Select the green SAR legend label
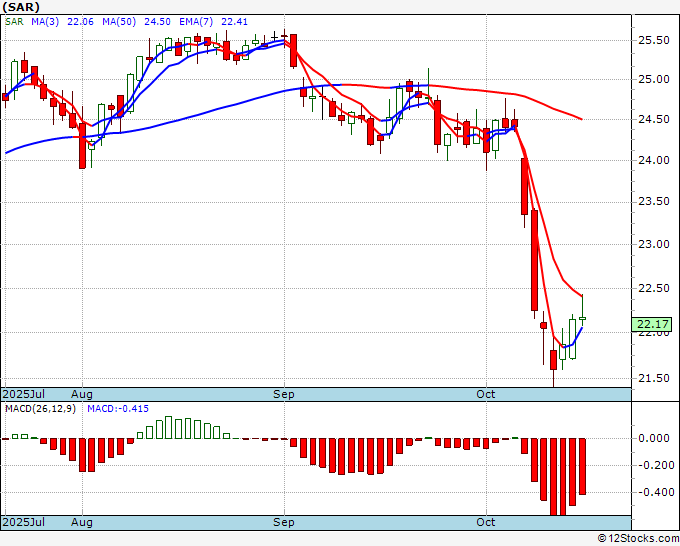The height and width of the screenshot is (546, 680). pyautogui.click(x=14, y=21)
